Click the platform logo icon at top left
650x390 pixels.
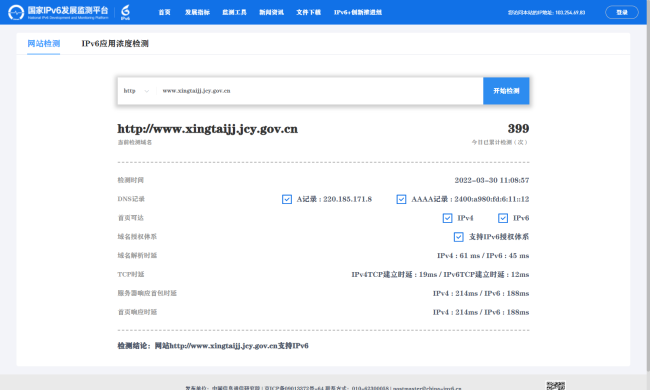(x=16, y=12)
